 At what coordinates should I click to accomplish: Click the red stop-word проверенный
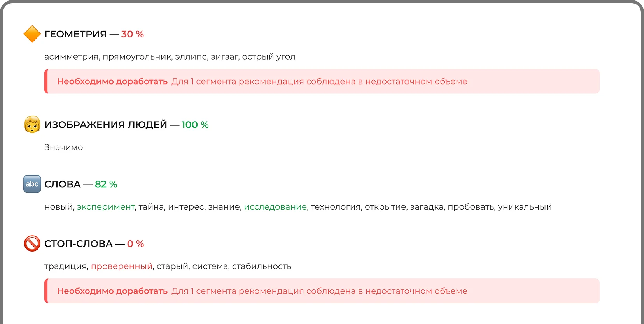pos(121,266)
